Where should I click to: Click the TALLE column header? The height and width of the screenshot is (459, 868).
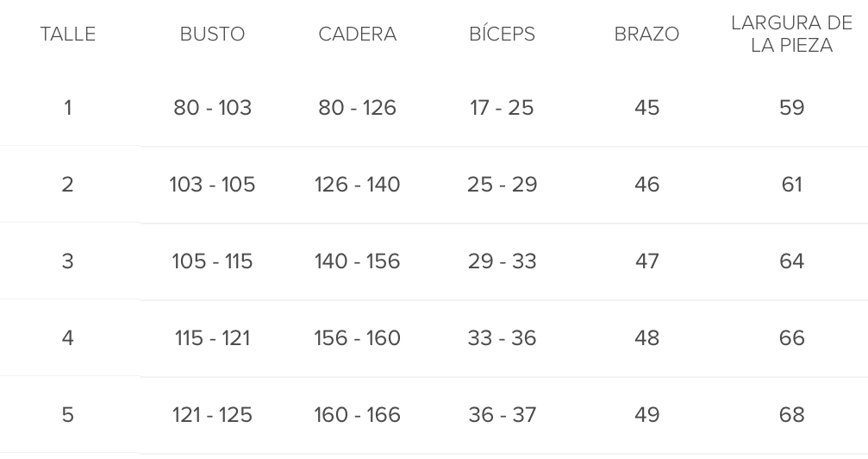coord(67,35)
